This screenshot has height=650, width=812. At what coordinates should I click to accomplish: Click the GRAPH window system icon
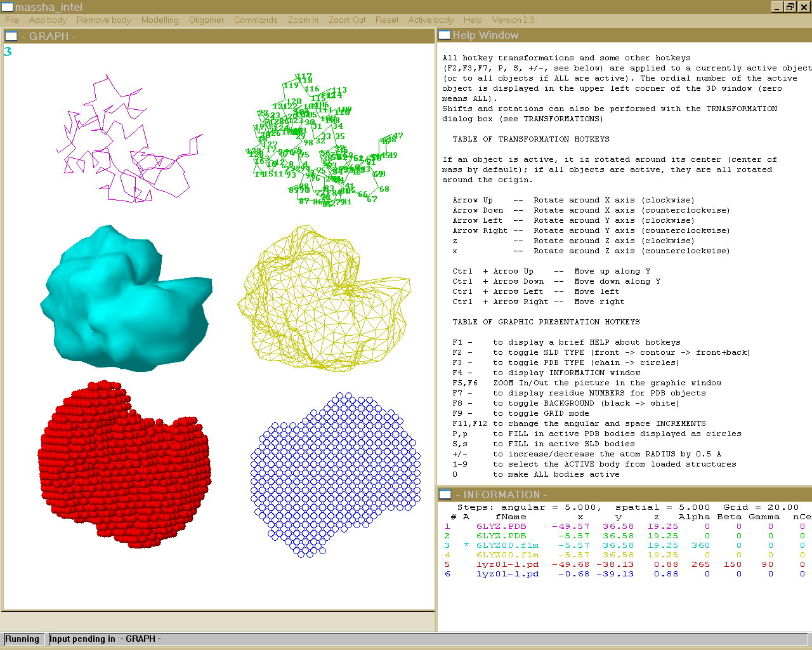11,36
